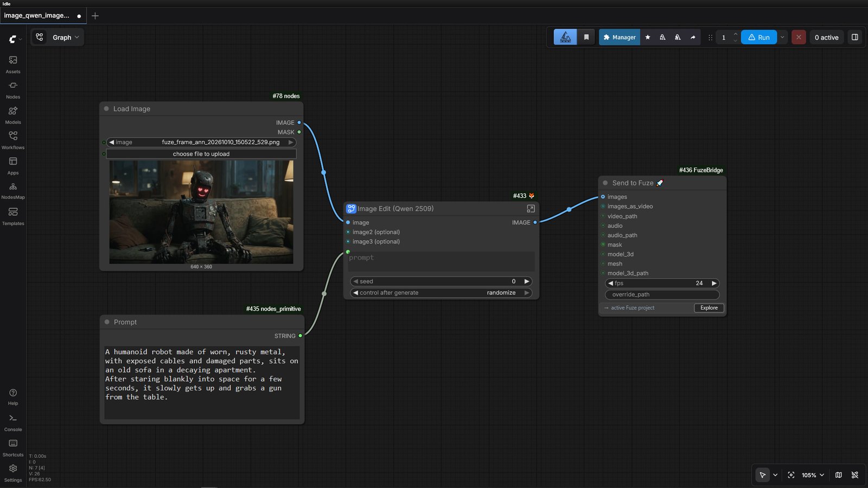This screenshot has height=488, width=868.
Task: Click the robot image preview thumbnail
Action: point(201,212)
